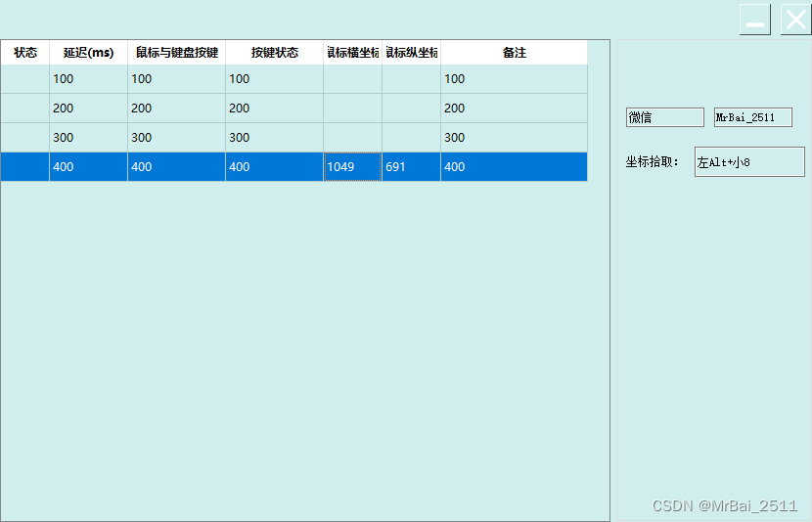Click the empty Y coordinate cell in row 200
Screen dimensions: 812x522
coord(411,109)
